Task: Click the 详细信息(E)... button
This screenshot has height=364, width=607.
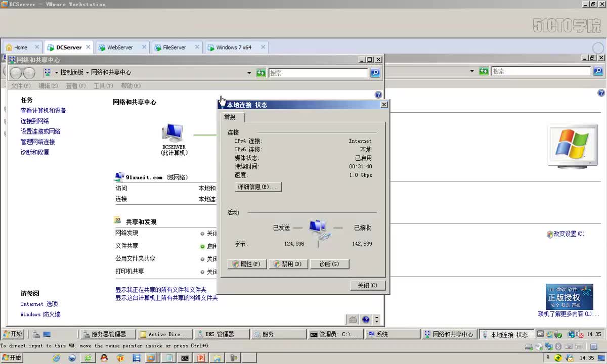Action: coord(258,187)
